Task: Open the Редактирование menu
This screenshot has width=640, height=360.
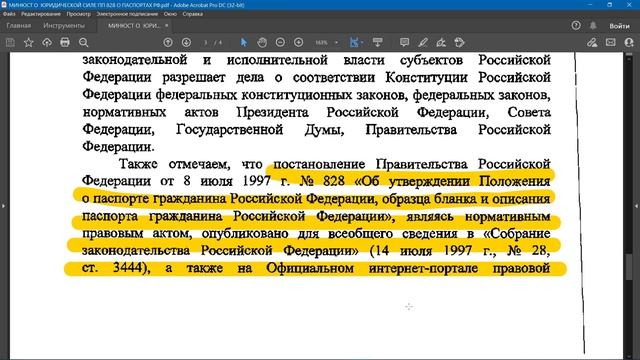Action: coord(41,14)
